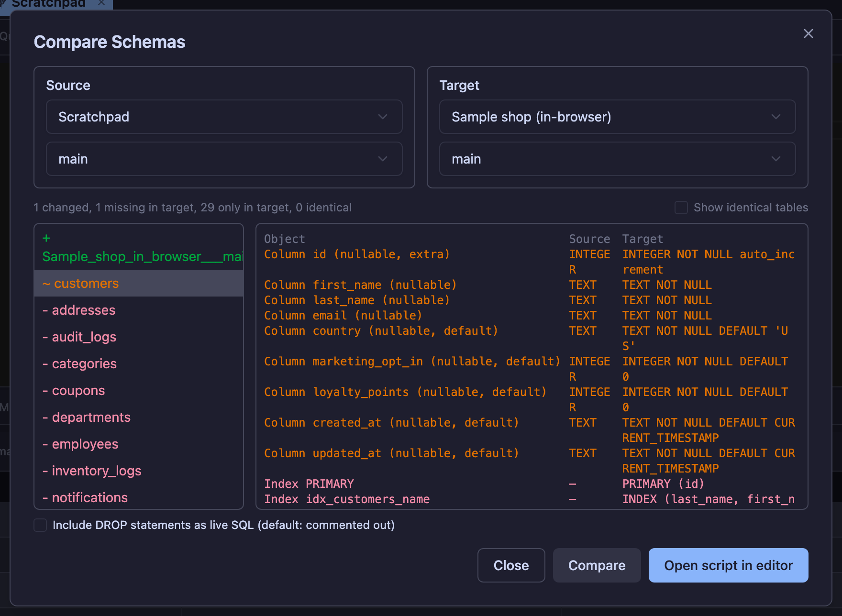The width and height of the screenshot is (842, 616).
Task: Select the categories table entry
Action: click(139, 363)
